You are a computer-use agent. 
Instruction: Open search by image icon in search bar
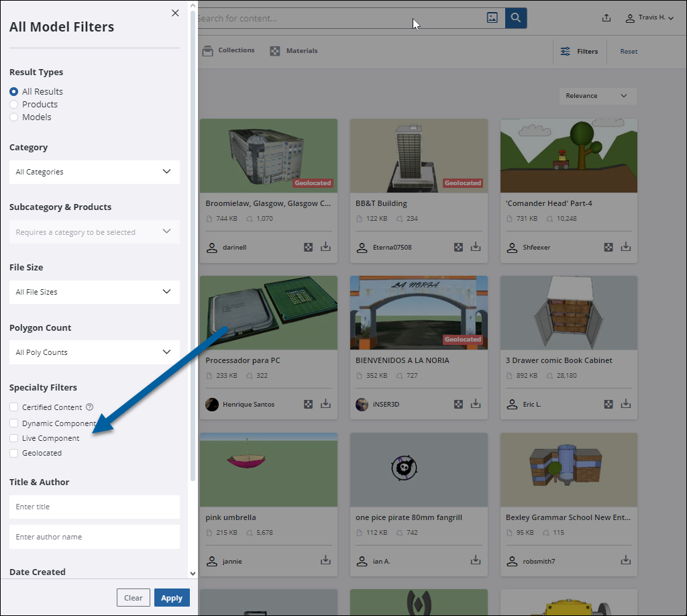click(x=492, y=17)
